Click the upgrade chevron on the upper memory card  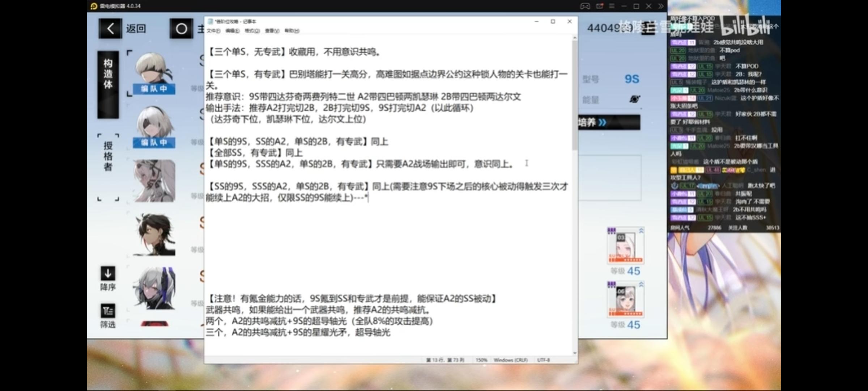coord(641,231)
